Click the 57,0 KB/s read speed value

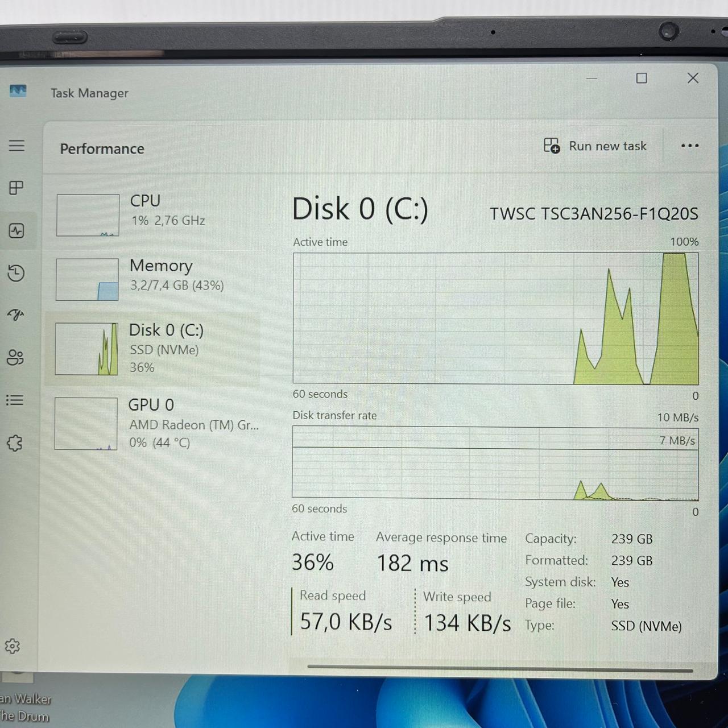346,622
